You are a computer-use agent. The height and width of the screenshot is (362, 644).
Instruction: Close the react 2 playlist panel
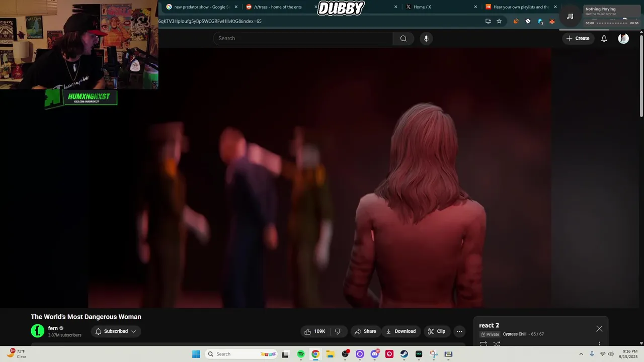(599, 329)
